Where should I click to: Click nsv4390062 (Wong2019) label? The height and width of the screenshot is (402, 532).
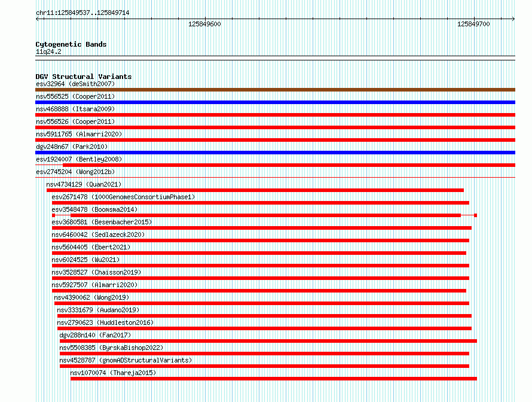tap(91, 297)
